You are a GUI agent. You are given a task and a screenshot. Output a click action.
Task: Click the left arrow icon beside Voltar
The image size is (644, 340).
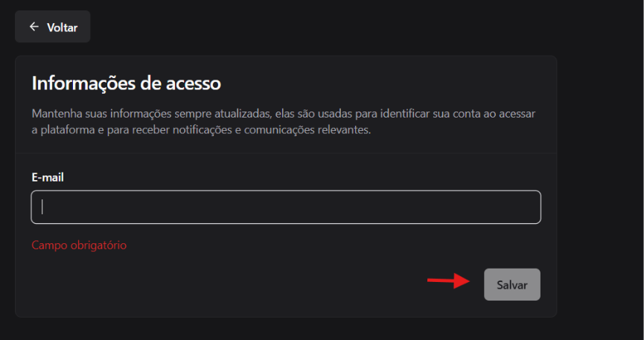pos(34,27)
